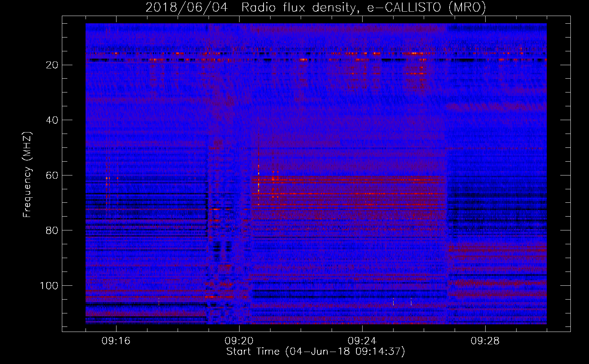Click the 09:24 time tick label
This screenshot has height=364, width=589.
362,341
